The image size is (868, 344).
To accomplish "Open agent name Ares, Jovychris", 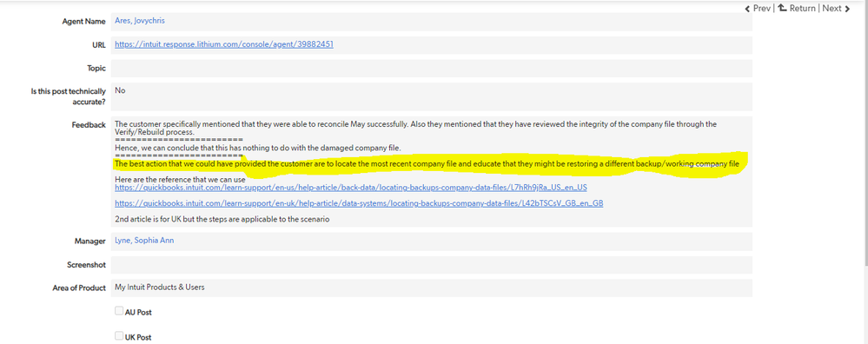I will coord(140,21).
